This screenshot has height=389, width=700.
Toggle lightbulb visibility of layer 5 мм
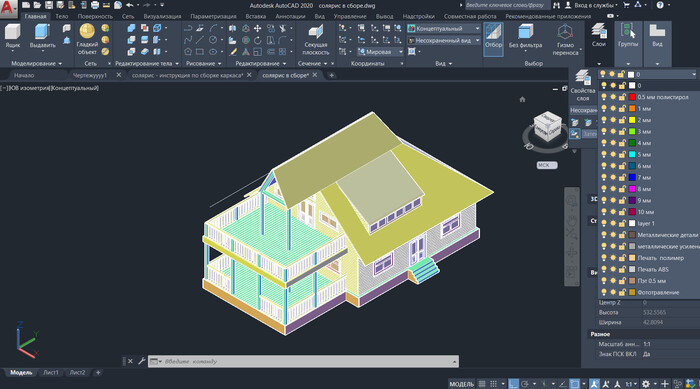click(604, 155)
